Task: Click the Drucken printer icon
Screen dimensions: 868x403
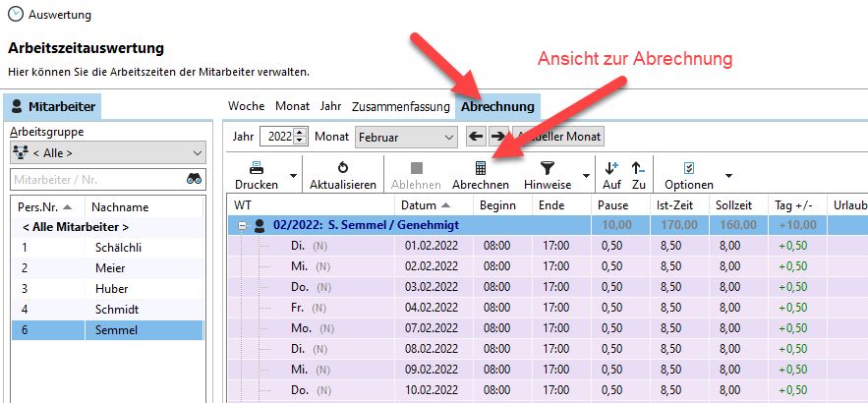Action: click(256, 168)
